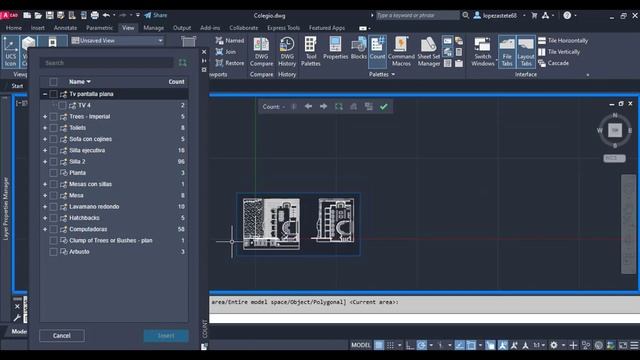
Task: Check the select-all header checkbox
Action: [53, 82]
